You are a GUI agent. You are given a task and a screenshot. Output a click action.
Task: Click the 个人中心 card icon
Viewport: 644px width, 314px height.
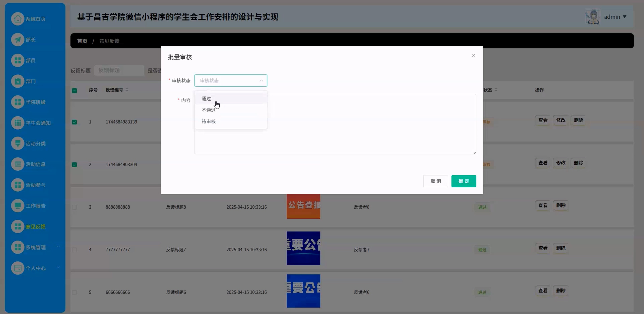click(x=18, y=268)
